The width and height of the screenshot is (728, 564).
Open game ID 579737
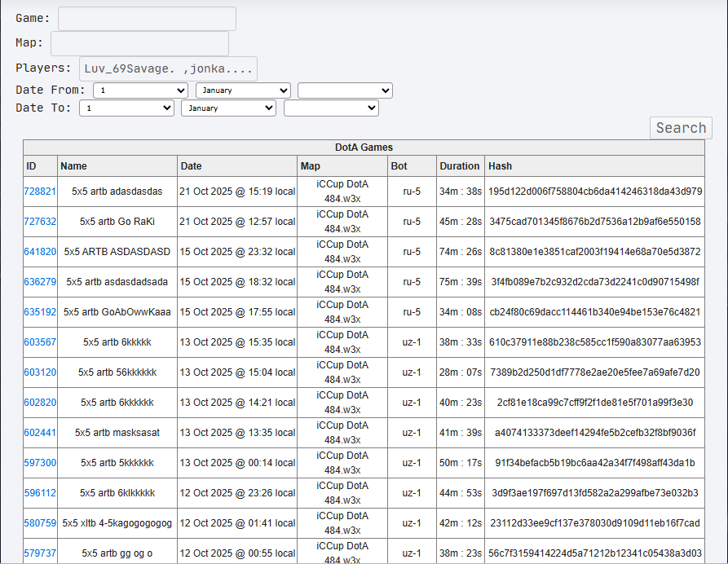[40, 553]
